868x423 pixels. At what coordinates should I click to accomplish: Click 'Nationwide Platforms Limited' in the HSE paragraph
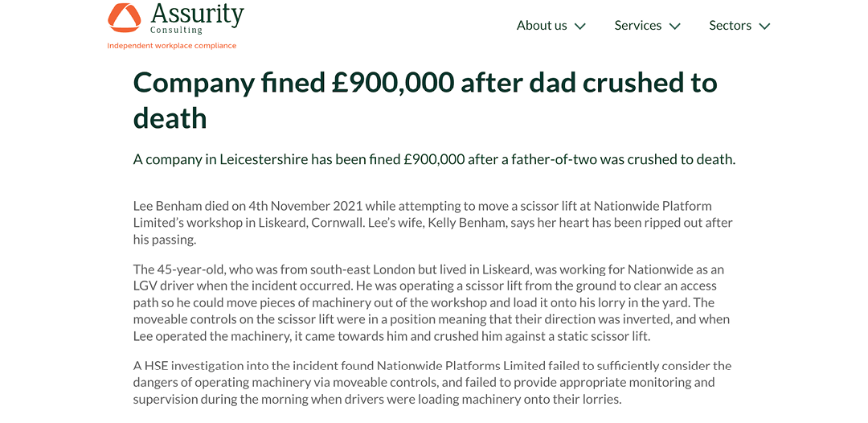tap(461, 367)
